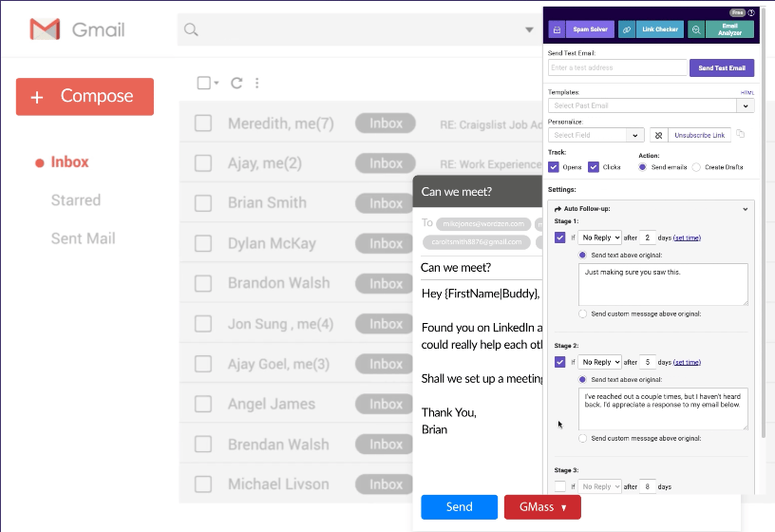Select Stage 1 Send text above original radio
Screen dimensions: 775x532
[x=583, y=256]
